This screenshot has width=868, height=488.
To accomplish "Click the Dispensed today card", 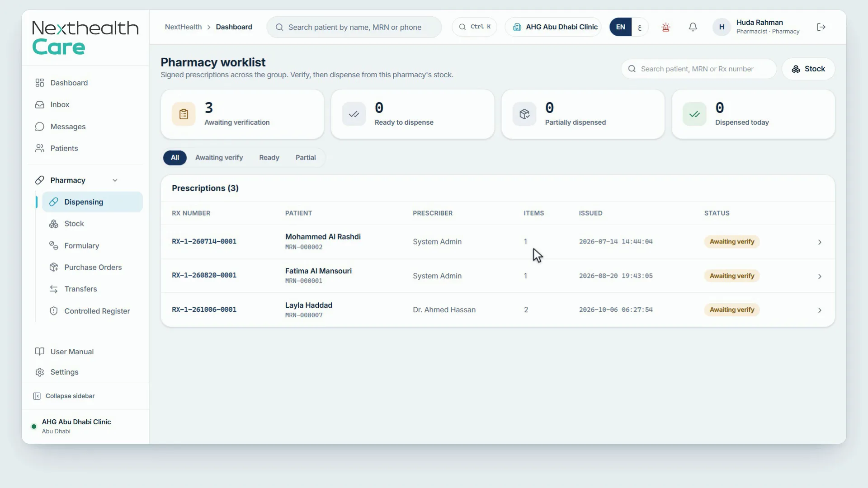I will (753, 114).
